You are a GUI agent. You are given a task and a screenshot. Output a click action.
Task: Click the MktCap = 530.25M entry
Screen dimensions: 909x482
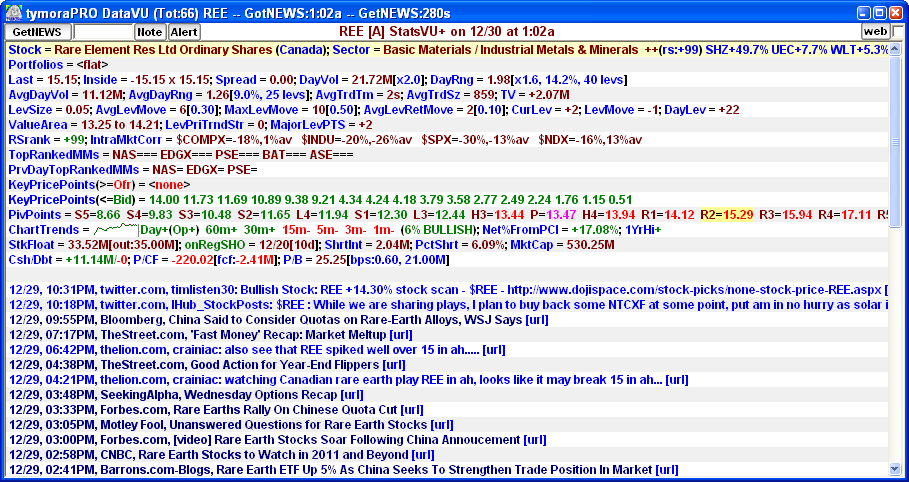(x=562, y=245)
